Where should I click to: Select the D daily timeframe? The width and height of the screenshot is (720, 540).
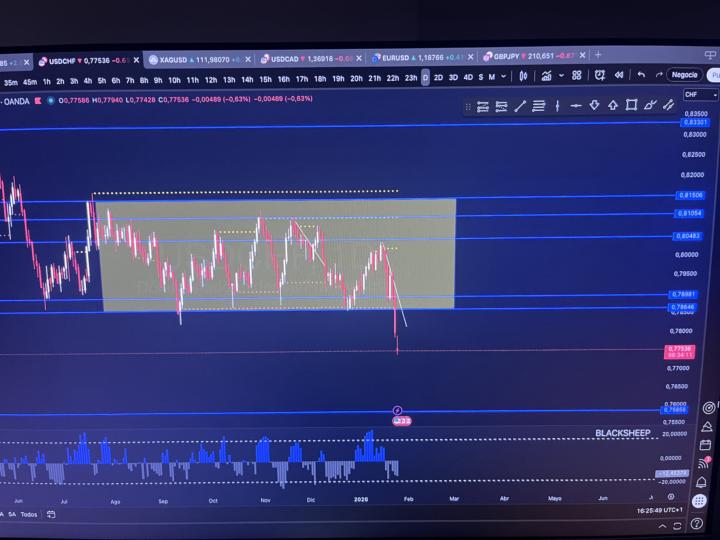point(425,78)
